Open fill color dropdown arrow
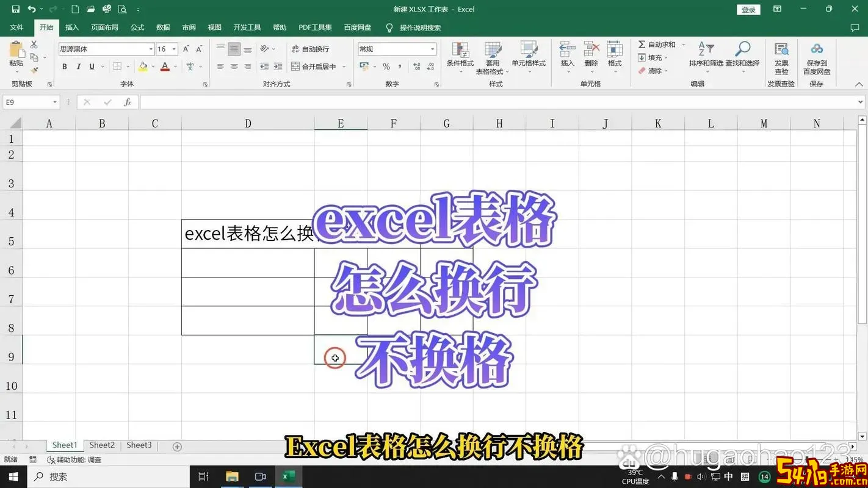The image size is (868, 488). point(153,66)
